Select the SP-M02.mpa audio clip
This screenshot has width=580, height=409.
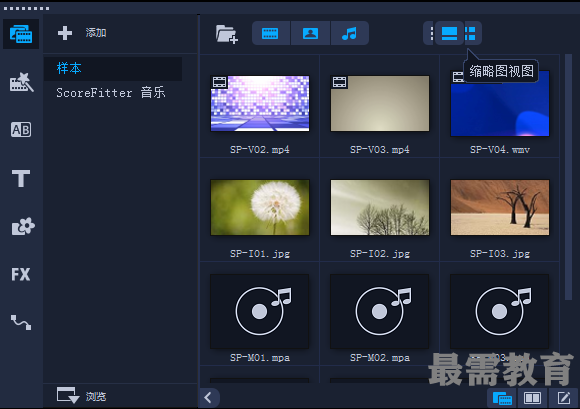pyautogui.click(x=380, y=311)
